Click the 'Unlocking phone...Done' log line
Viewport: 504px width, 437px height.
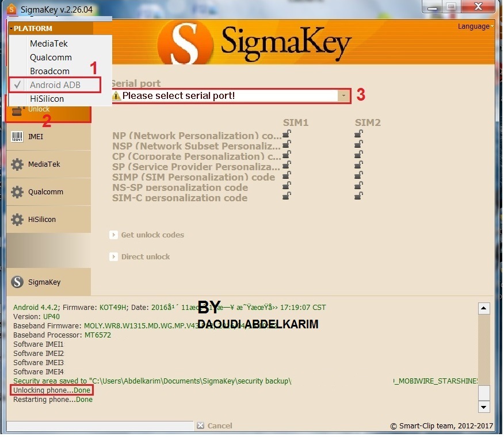pos(52,390)
